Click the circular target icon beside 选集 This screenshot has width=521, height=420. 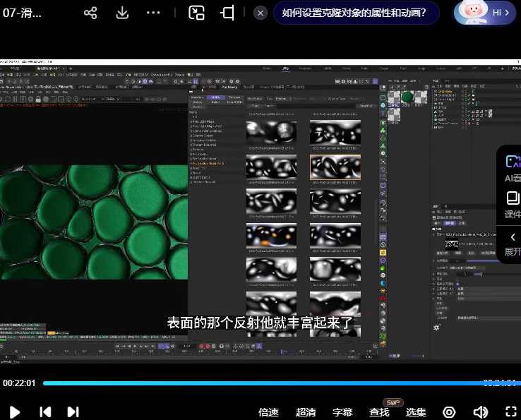449,412
